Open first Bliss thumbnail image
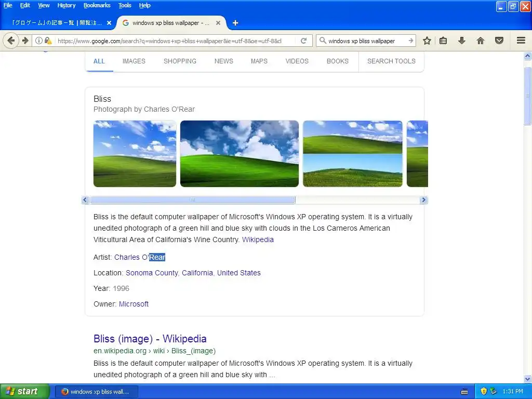The width and height of the screenshot is (532, 399). tap(135, 153)
